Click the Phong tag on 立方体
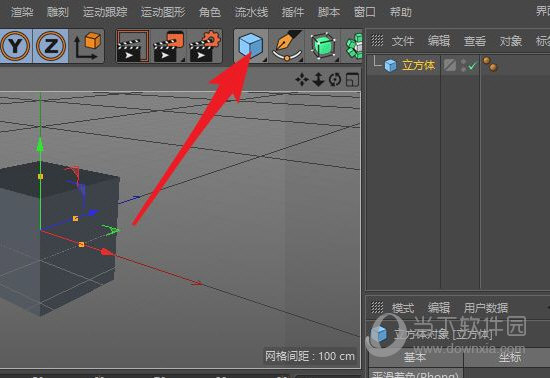The height and width of the screenshot is (378, 550). 490,64
